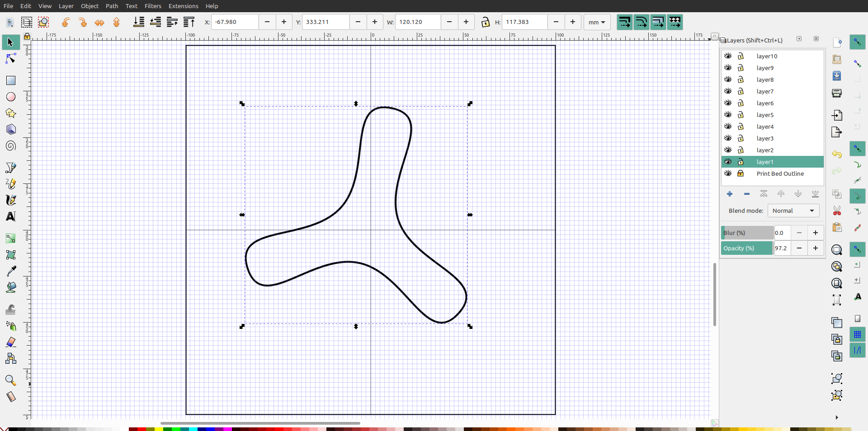Select the Color dropper tool

pos(11,271)
